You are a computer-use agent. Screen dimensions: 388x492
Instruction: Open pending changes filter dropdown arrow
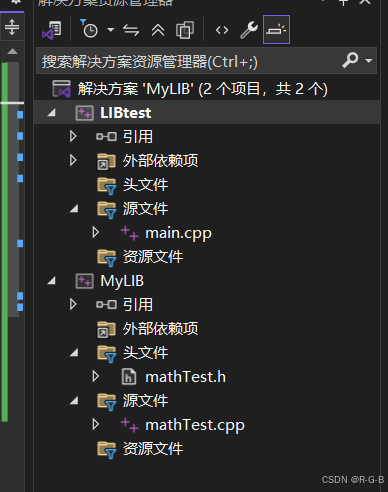(x=111, y=30)
